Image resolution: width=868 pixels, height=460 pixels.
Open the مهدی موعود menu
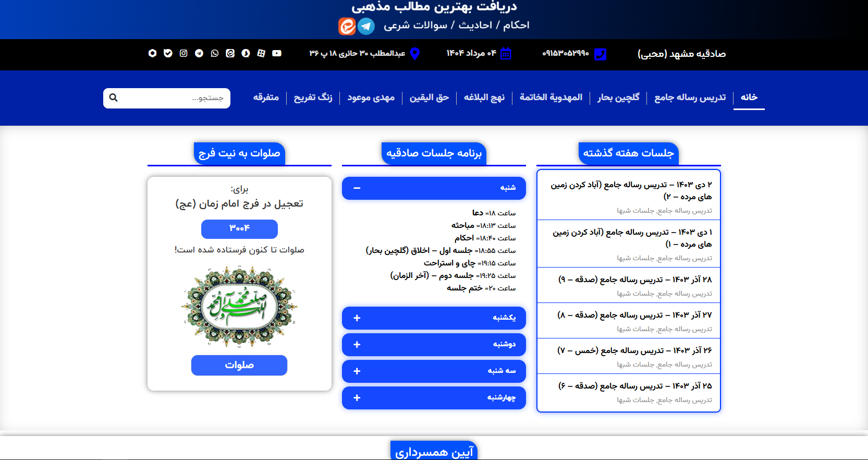[371, 98]
